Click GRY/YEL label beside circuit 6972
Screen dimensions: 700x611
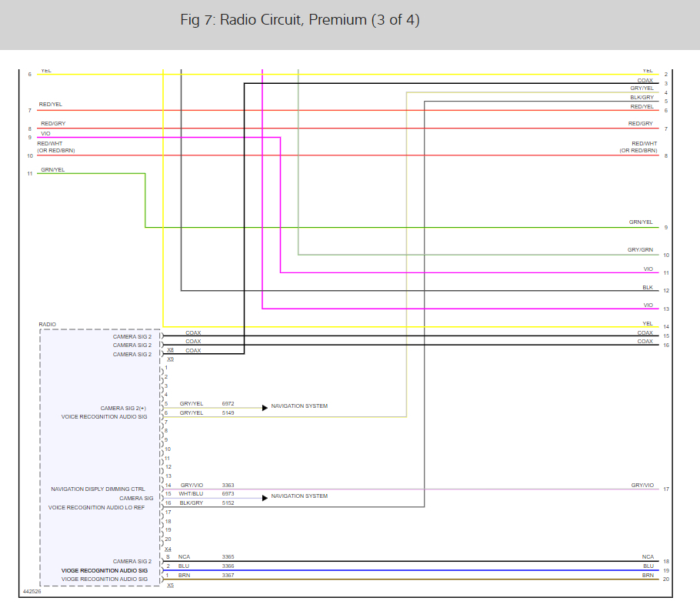click(191, 404)
